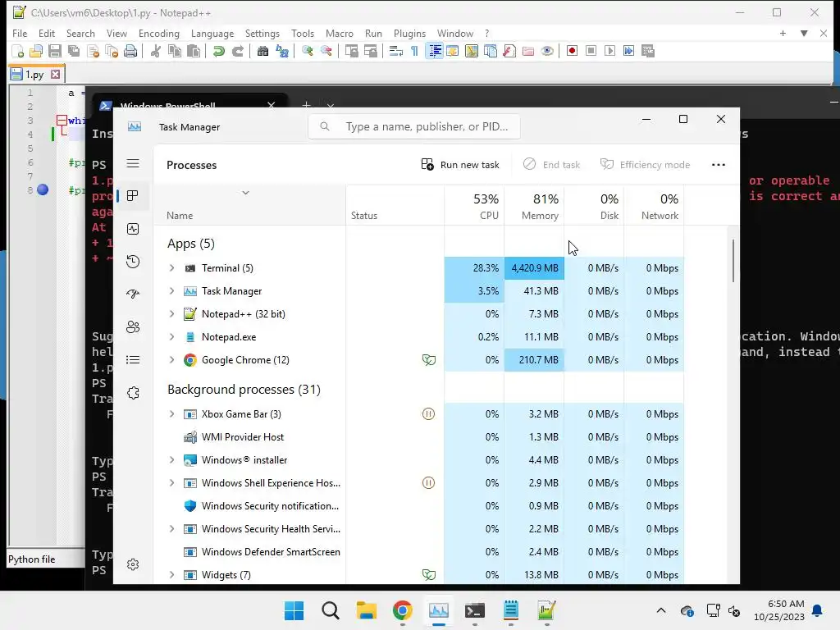
Task: Open Services page in Task Manager sidebar
Action: 133,393
